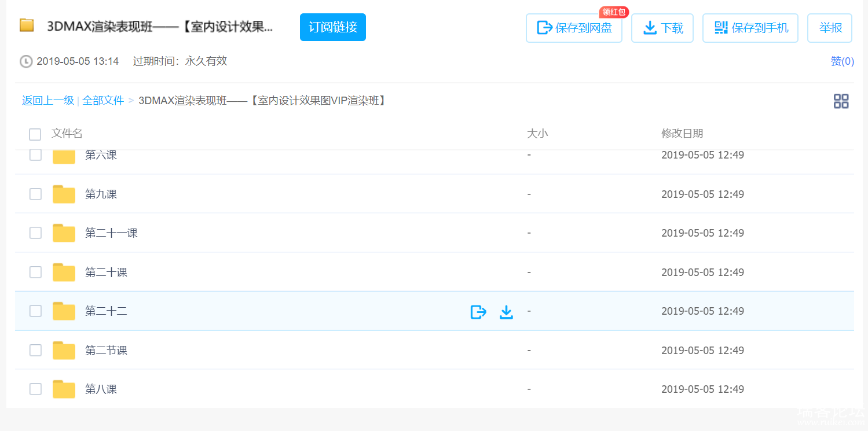Click the folder icon of 第九课
The width and height of the screenshot is (868, 431).
click(64, 194)
